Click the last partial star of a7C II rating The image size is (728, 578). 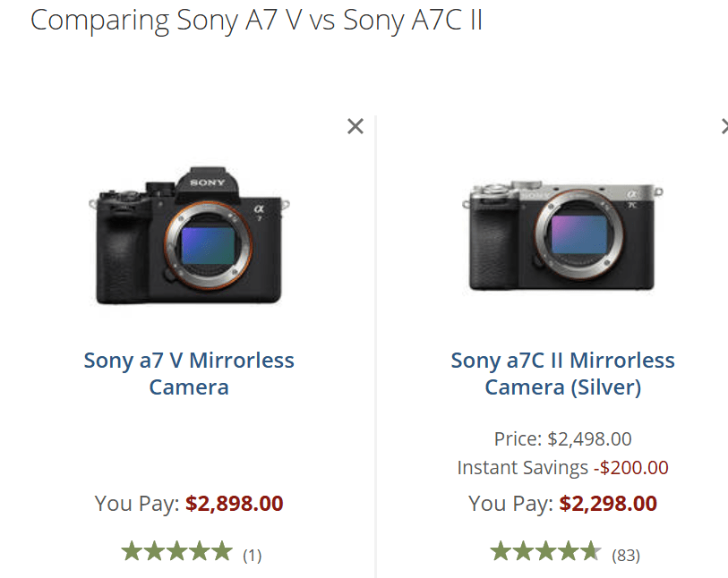coord(590,552)
